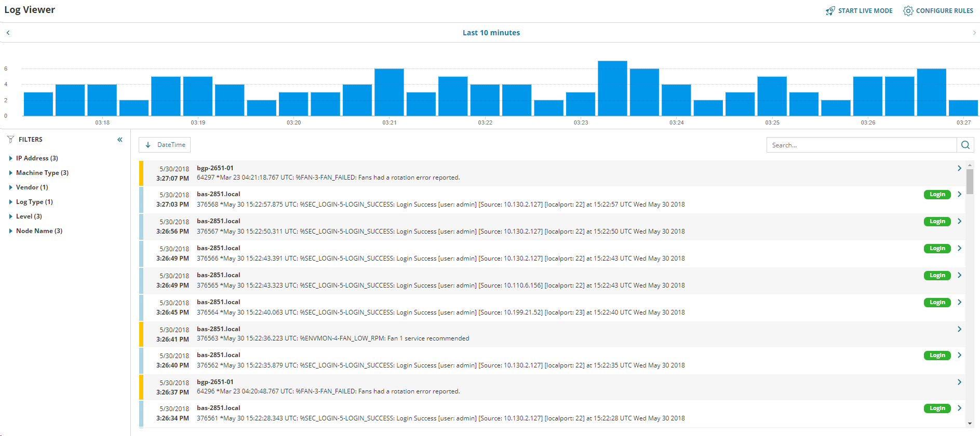Expand the Level filter
980x436 pixels.
(x=25, y=216)
